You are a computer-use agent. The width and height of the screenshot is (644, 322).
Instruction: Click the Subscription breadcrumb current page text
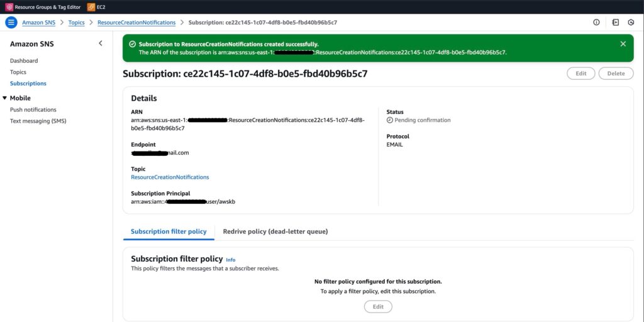click(263, 23)
